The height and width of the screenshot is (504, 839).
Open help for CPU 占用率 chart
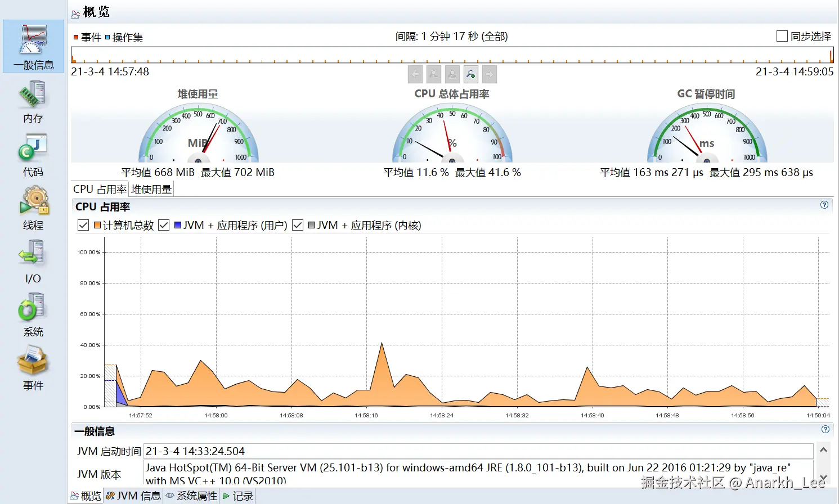(x=824, y=205)
